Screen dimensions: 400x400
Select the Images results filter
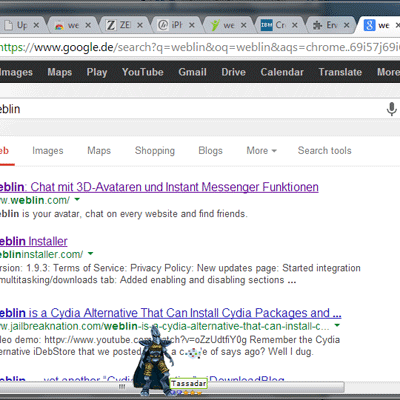(48, 151)
